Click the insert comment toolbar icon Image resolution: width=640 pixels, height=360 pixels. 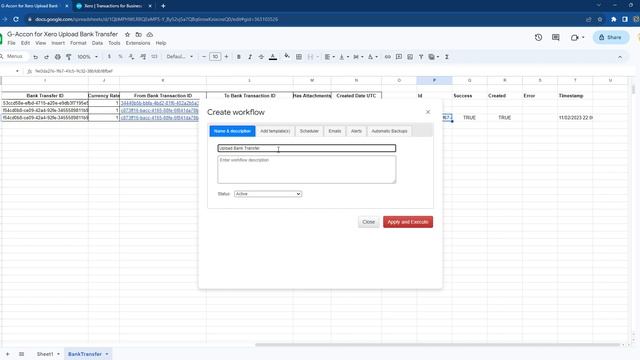coord(399,57)
